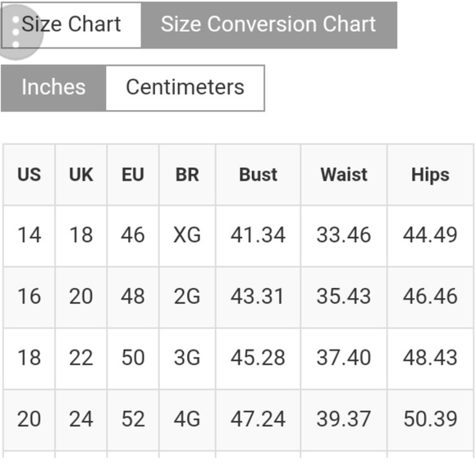
Task: Click the 37.40 waist measurement
Action: coord(344,358)
